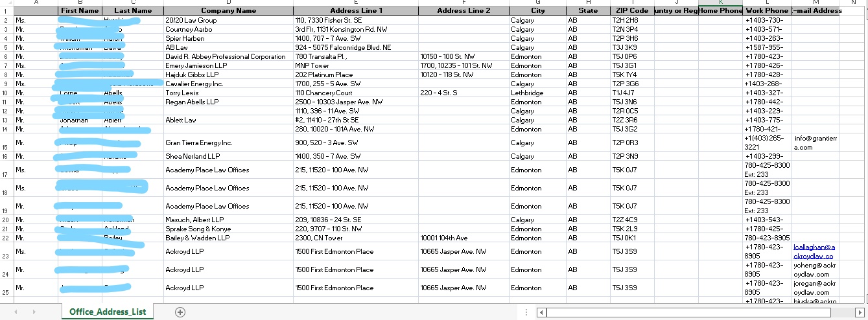
Task: Select the Sprake Song & Konye cell
Action: coord(228,229)
